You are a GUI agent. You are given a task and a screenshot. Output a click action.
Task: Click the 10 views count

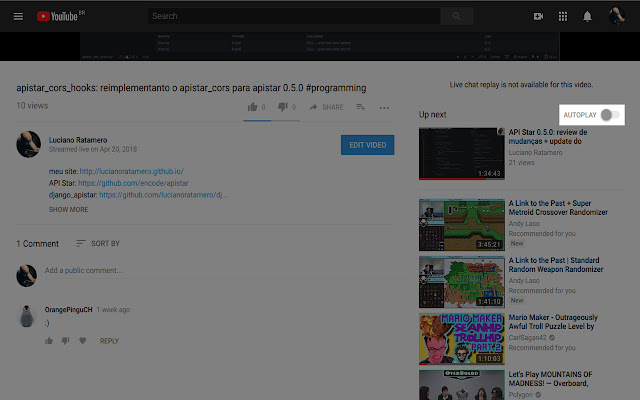pyautogui.click(x=32, y=106)
